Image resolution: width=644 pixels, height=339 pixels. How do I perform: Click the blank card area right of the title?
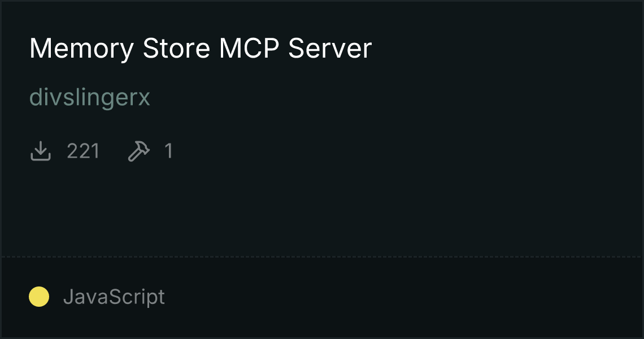pos(505,49)
